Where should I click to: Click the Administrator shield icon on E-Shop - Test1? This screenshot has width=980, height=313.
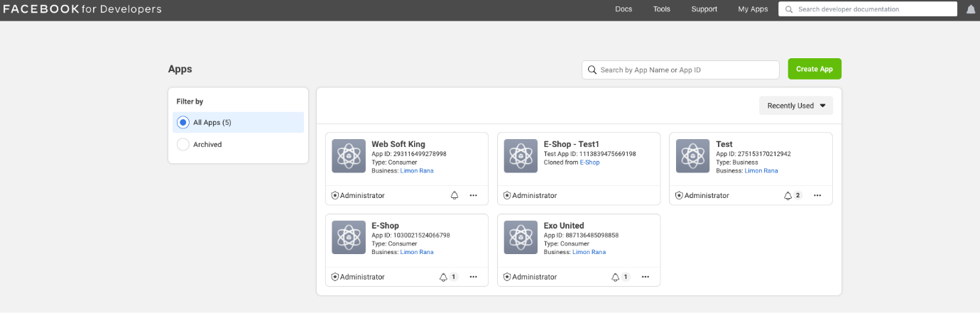tap(507, 195)
